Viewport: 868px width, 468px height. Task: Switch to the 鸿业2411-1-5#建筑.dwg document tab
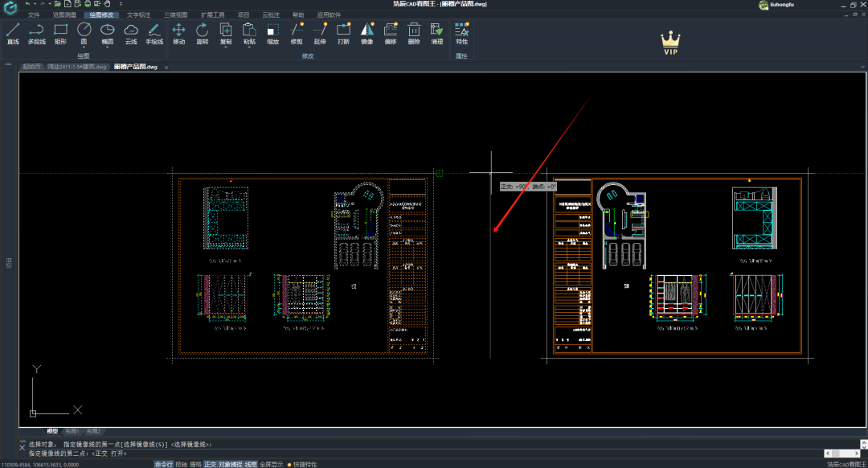(x=77, y=67)
